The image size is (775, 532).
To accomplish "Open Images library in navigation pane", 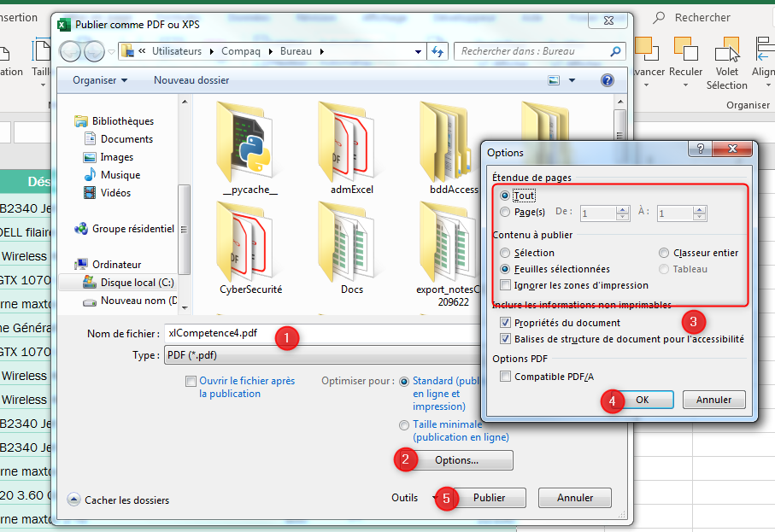I will point(109,157).
